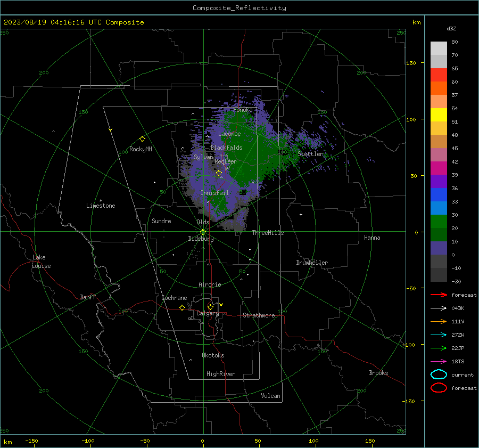Click the magenta 18TS arrow icon
The height and width of the screenshot is (448, 479).
439,362
